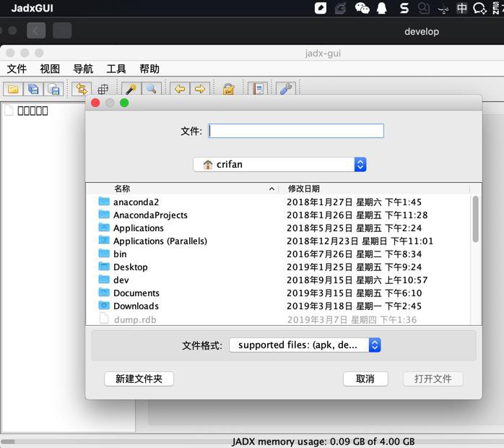Screen dimensions: 504x448
Task: Click the 打开文件 button
Action: click(x=433, y=379)
